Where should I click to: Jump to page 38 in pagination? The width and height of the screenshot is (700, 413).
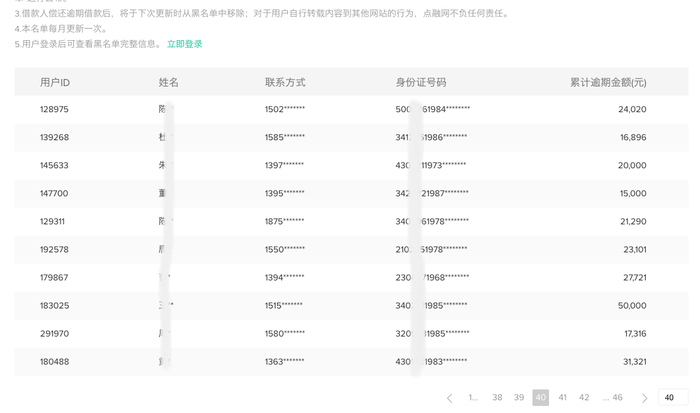tap(497, 397)
